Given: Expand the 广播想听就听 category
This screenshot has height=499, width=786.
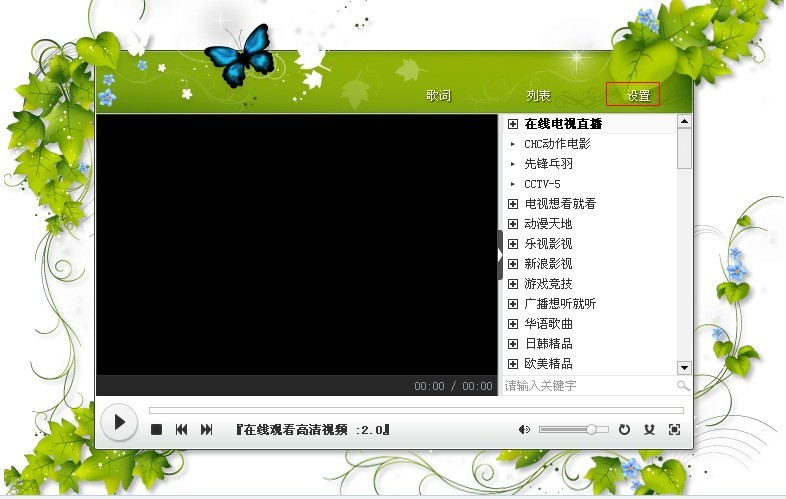Looking at the screenshot, I should coord(513,304).
